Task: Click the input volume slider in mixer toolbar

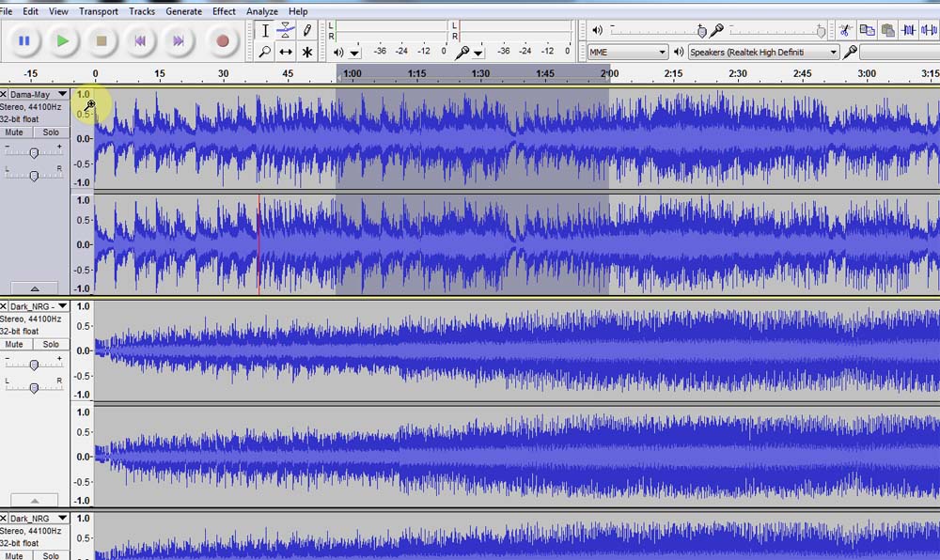Action: pos(778,30)
